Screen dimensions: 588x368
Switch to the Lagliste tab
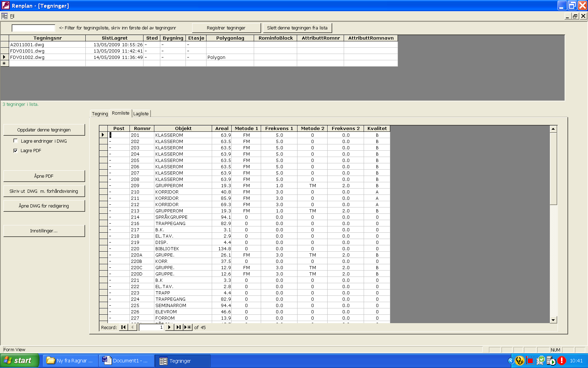(x=141, y=114)
